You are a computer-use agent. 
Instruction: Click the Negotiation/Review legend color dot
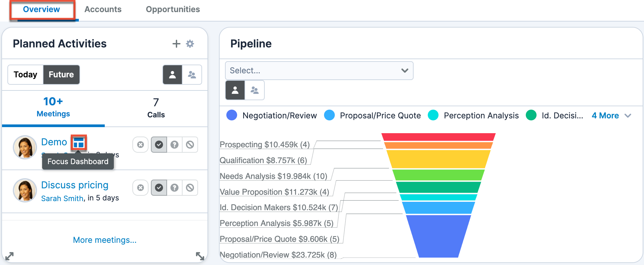[232, 115]
